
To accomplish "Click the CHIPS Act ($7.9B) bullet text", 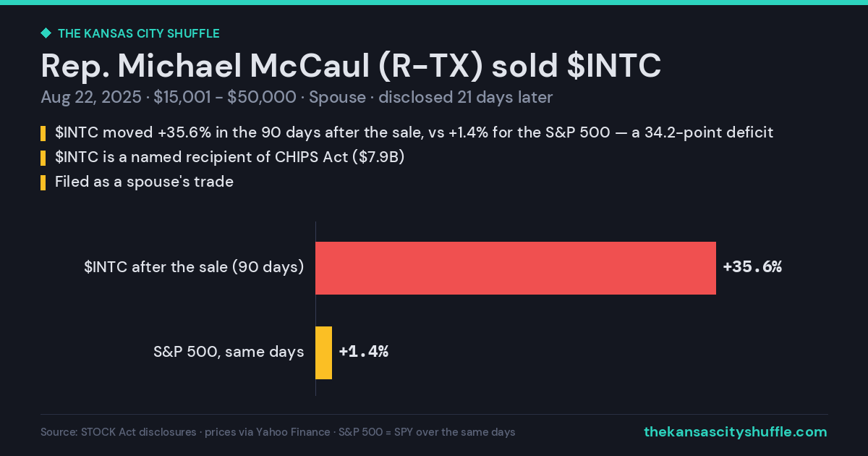I will (x=229, y=157).
